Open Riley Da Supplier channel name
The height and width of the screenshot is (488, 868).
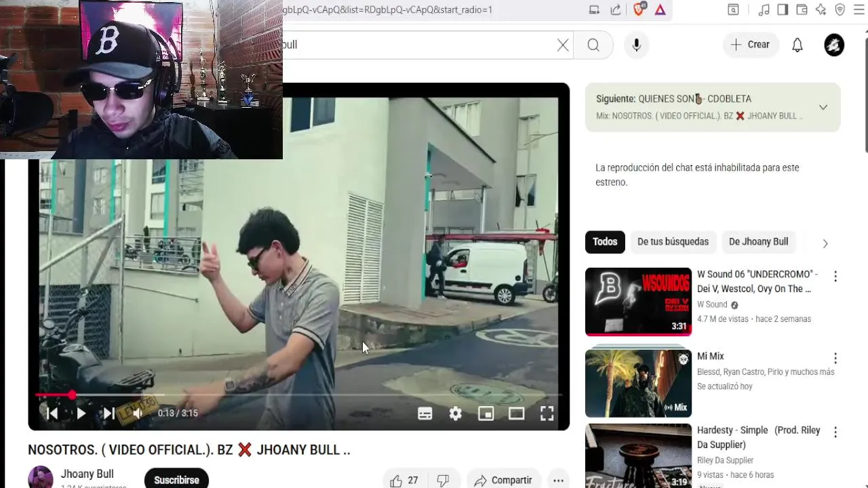726,460
